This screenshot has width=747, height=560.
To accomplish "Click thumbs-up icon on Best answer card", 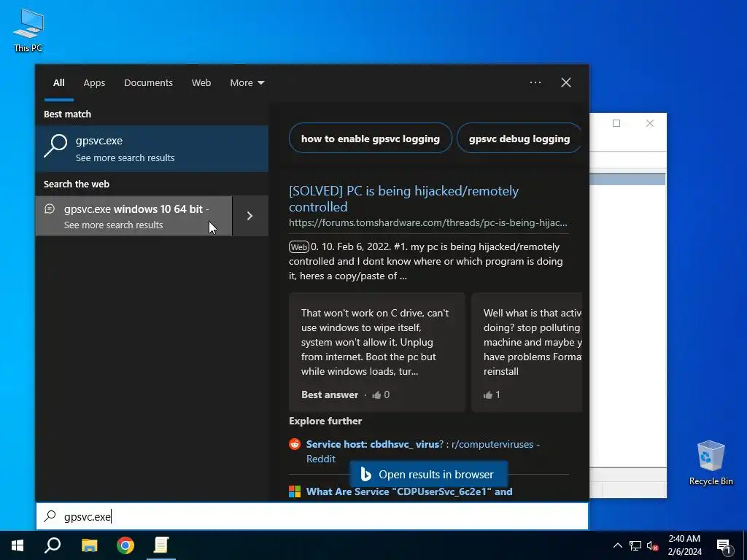I will coord(377,394).
